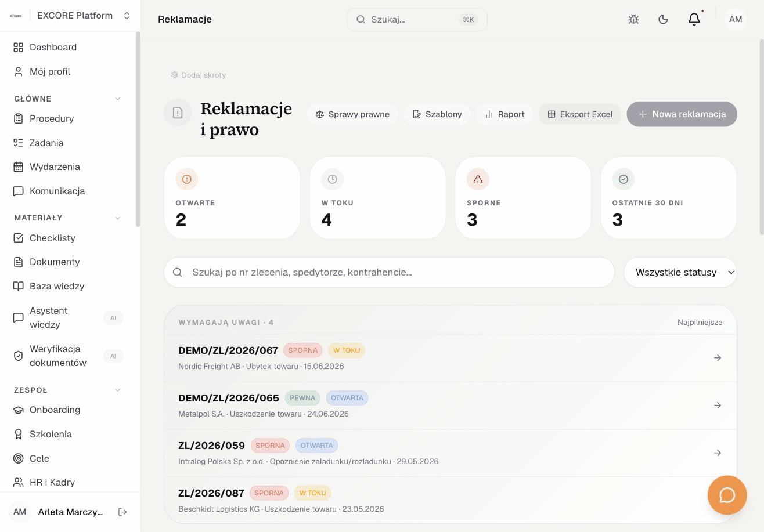Click the Otwarte alert circle icon
764x532 pixels.
[x=187, y=179]
